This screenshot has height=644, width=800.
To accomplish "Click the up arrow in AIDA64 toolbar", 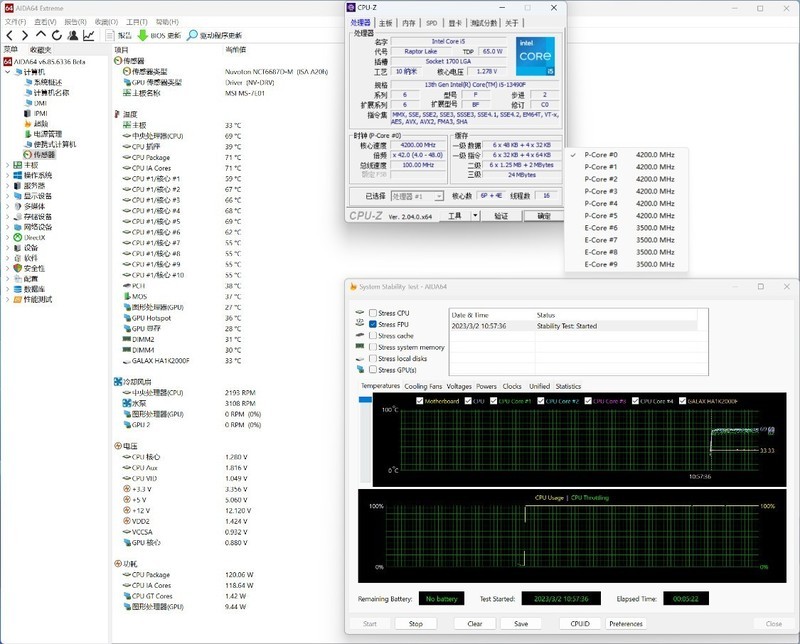I will coord(39,35).
